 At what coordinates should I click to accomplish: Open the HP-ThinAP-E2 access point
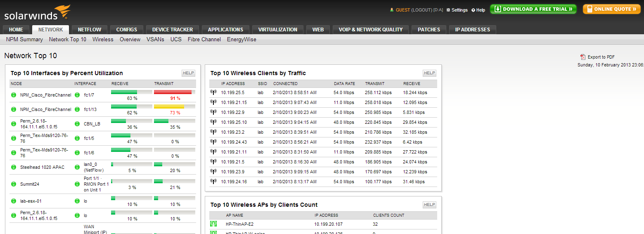point(239,224)
